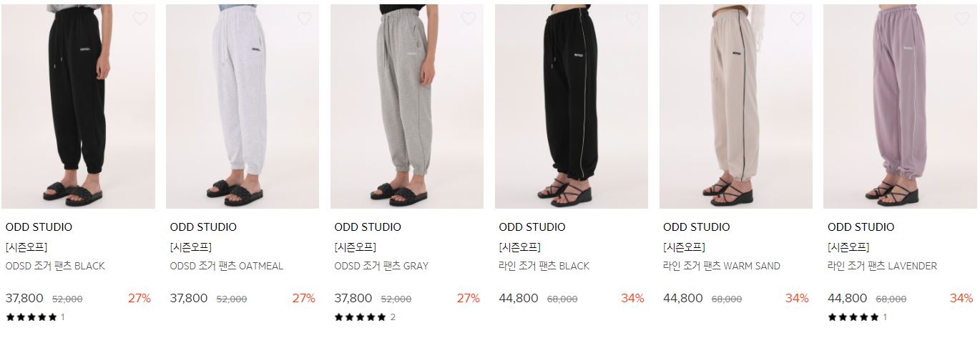This screenshot has height=343, width=980.
Task: Open 라인 조거 팬츠 LAVENDER title link
Action: [882, 266]
